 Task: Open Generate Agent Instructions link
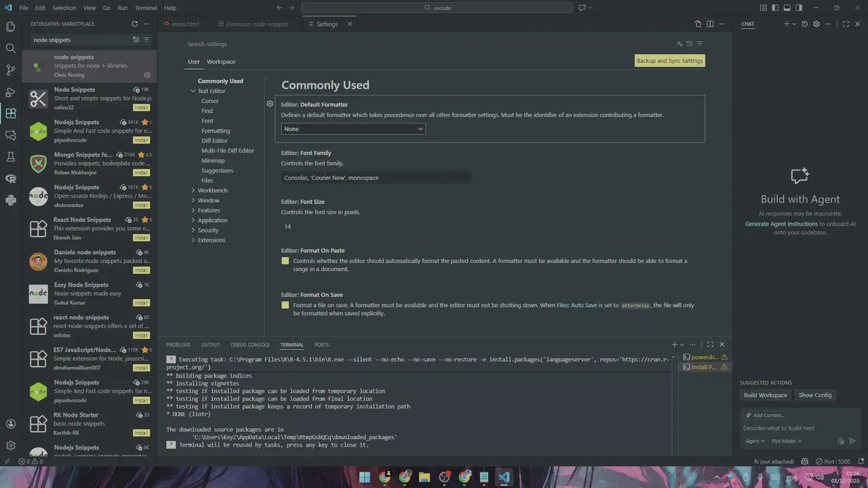tap(781, 224)
